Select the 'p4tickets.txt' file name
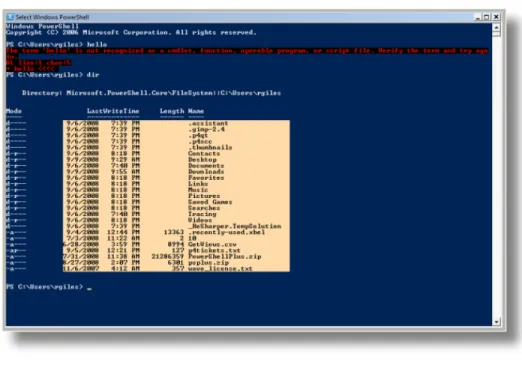Image resolution: width=522 pixels, height=369 pixels. (x=214, y=250)
